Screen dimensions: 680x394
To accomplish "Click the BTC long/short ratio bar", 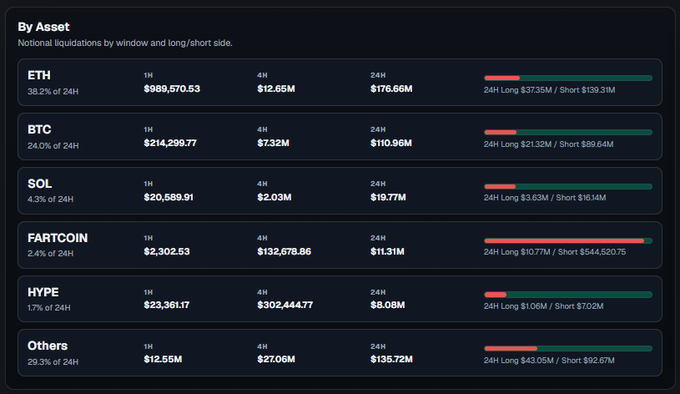I will (568, 132).
